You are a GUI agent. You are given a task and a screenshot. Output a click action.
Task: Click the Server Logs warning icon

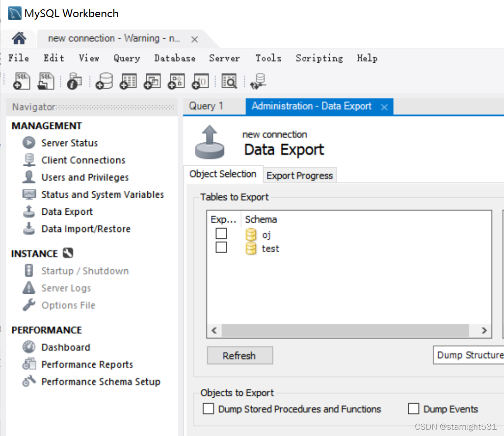(x=29, y=287)
